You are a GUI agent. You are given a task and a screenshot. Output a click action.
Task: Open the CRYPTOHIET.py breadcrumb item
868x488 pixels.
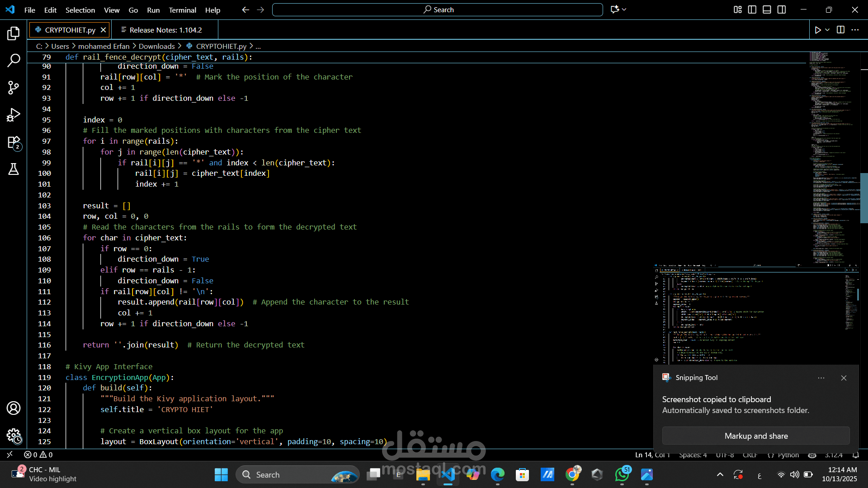(216, 46)
